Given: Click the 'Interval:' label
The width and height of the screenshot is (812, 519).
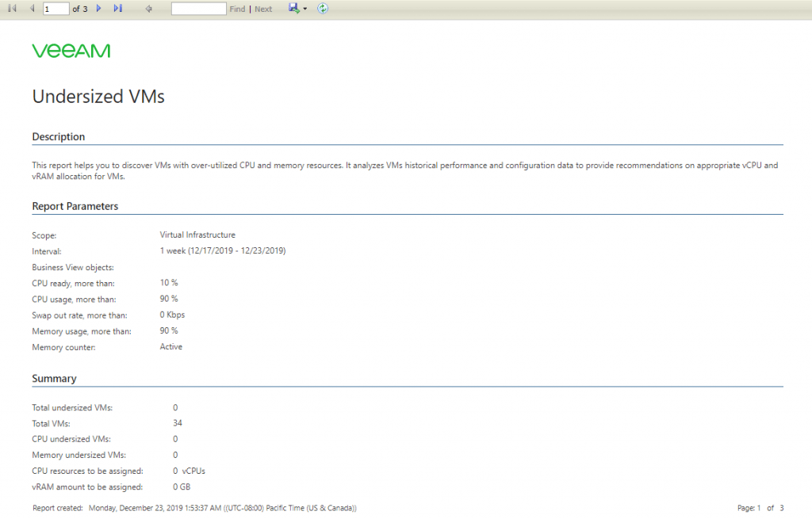Looking at the screenshot, I should coord(47,251).
